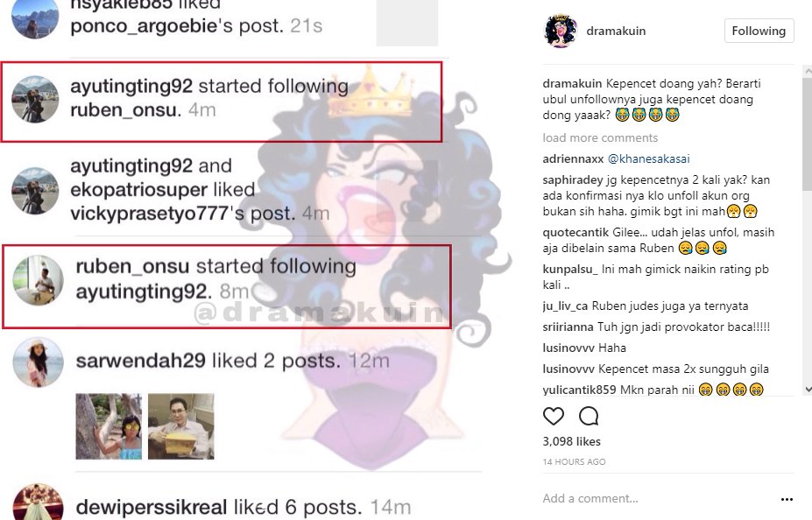Click dewiperssikreal profile avatar
The image size is (812, 520).
click(39, 503)
